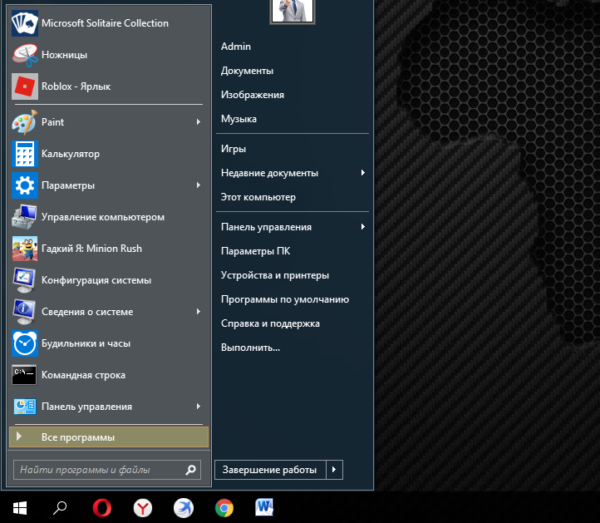The height and width of the screenshot is (523, 600).
Task: Expand the Сведения о системе submenu arrow
Action: tap(198, 311)
